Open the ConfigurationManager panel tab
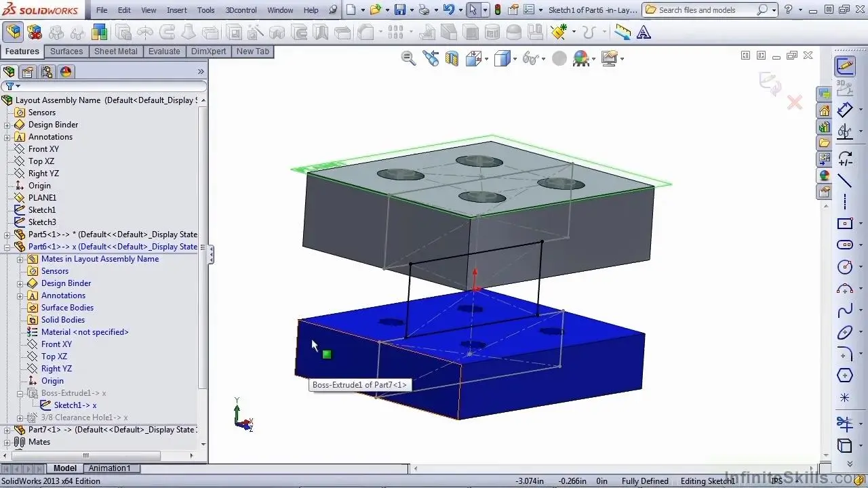The image size is (868, 488). 47,72
